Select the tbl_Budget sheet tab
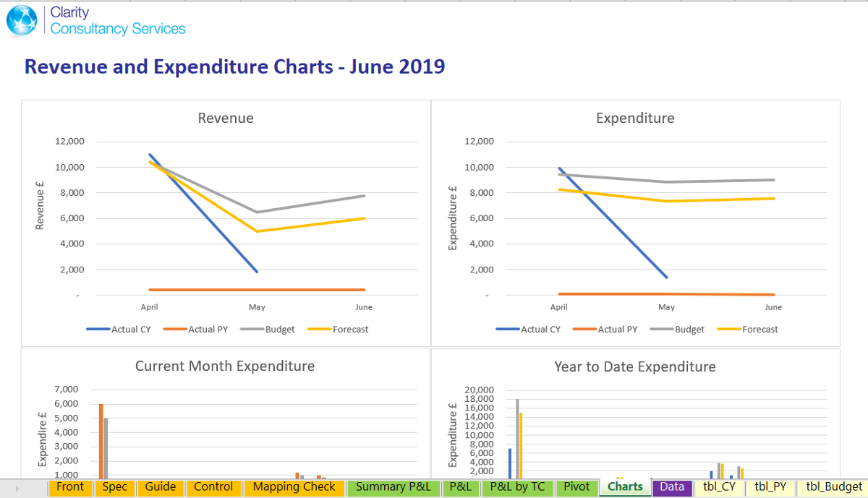 click(x=833, y=487)
